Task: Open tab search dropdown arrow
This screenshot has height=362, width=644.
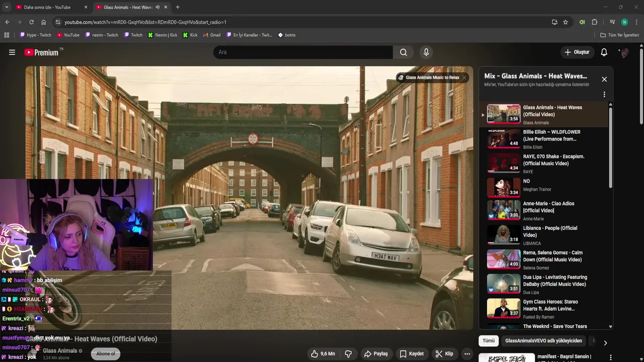Action: (7, 7)
